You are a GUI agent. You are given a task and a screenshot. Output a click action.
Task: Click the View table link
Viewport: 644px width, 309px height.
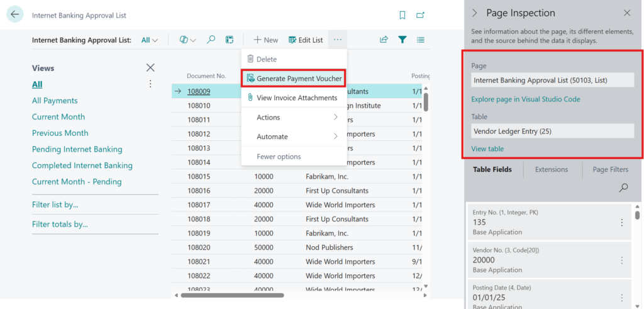(487, 149)
